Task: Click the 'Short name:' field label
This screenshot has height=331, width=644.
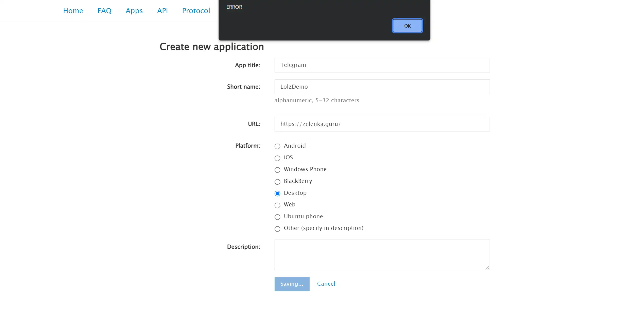Action: pyautogui.click(x=243, y=87)
